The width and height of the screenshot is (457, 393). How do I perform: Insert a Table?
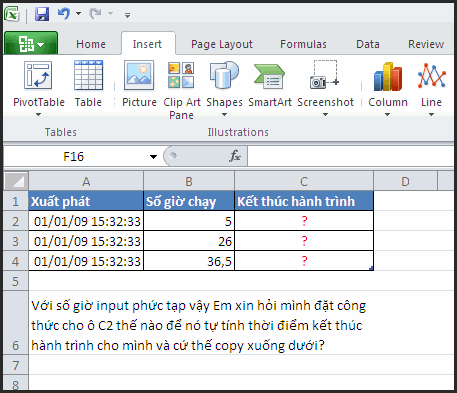(x=88, y=84)
